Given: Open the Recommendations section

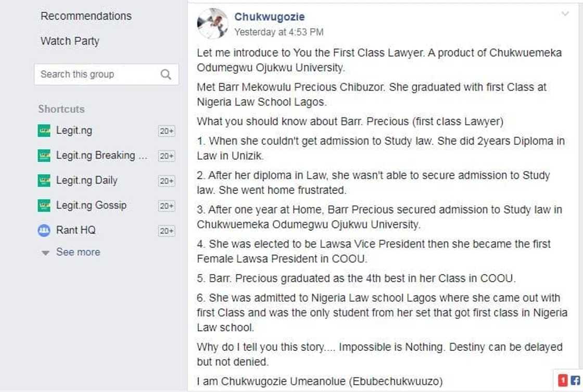Looking at the screenshot, I should pos(86,16).
